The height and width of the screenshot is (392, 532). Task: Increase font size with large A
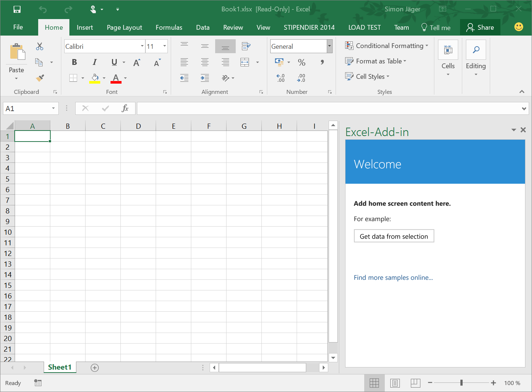click(137, 62)
